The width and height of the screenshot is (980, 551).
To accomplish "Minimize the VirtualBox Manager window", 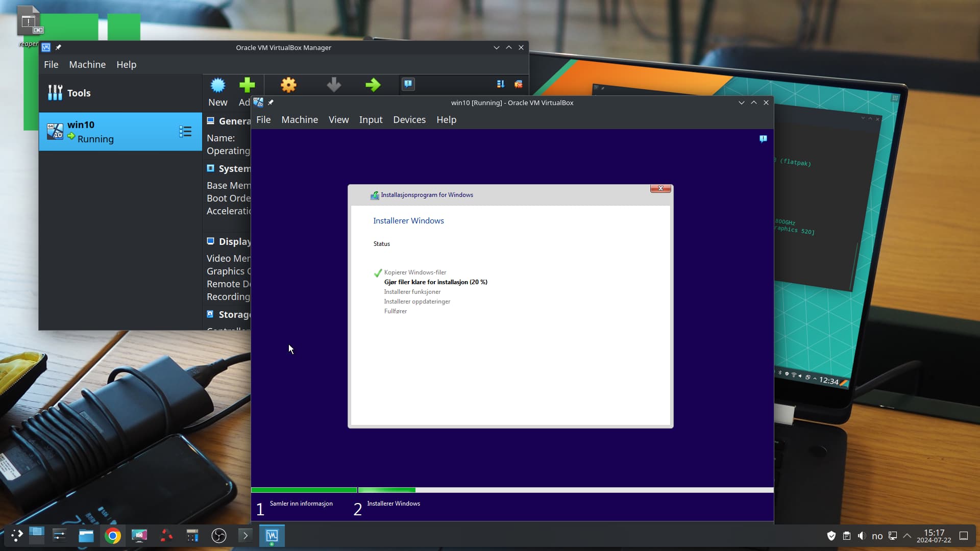I will [x=497, y=47].
